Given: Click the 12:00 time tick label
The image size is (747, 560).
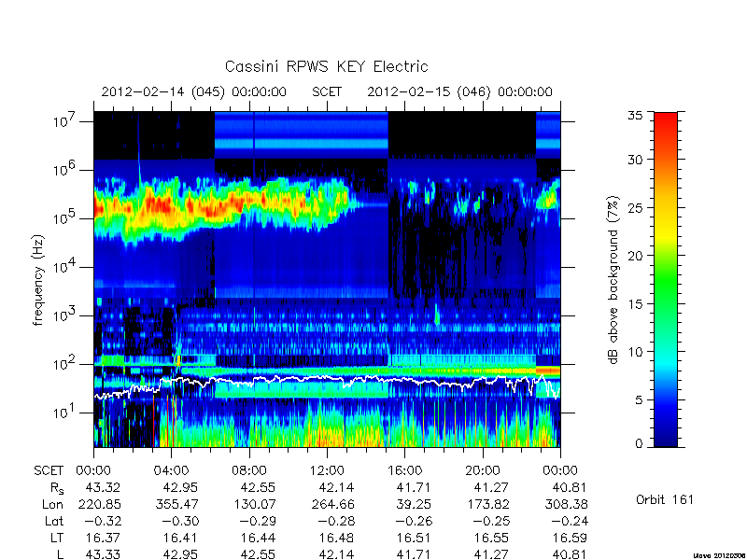Looking at the screenshot, I should (327, 470).
